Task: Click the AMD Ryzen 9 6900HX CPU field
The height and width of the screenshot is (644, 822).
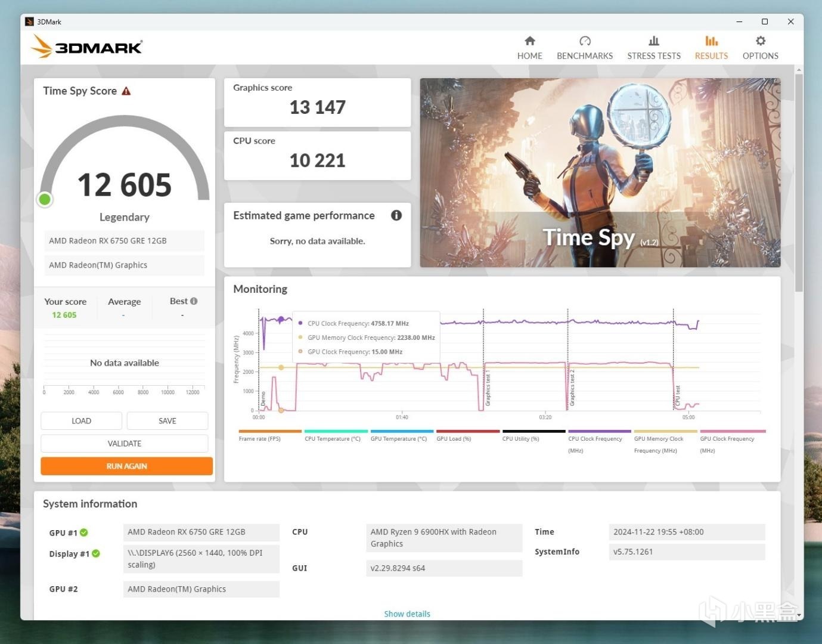Action: (444, 538)
